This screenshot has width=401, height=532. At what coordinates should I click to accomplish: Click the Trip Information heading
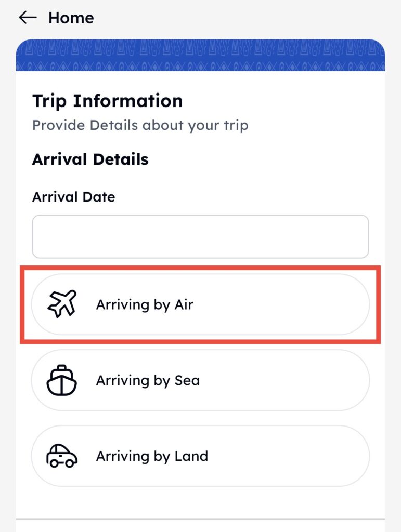[x=107, y=101]
